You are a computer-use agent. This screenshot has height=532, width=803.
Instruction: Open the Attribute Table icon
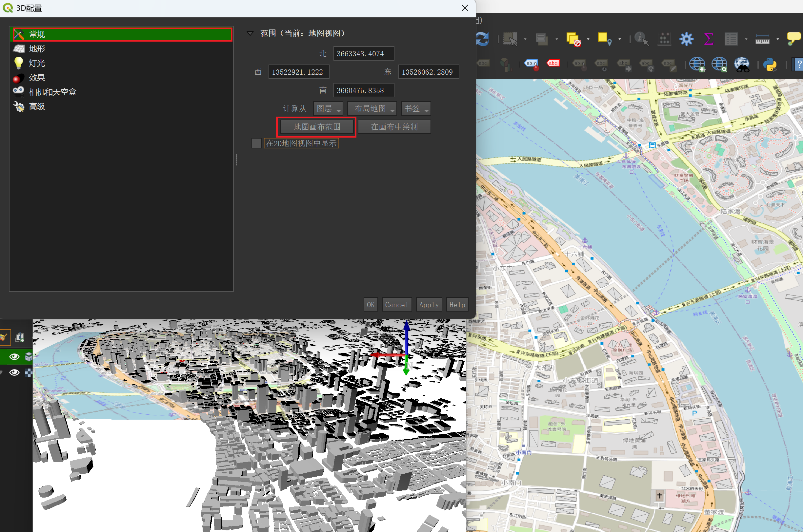pyautogui.click(x=731, y=39)
